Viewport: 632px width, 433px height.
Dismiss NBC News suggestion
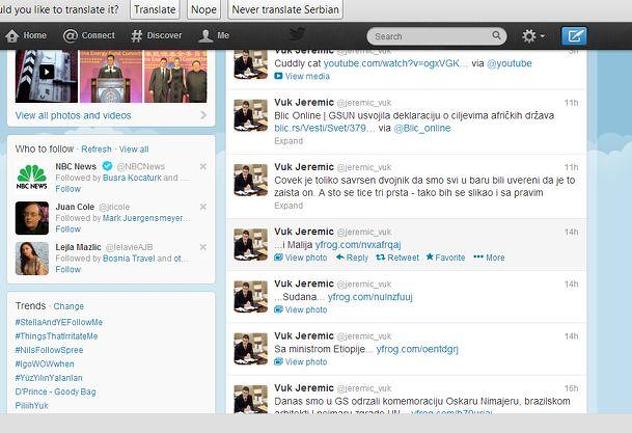pyautogui.click(x=203, y=167)
